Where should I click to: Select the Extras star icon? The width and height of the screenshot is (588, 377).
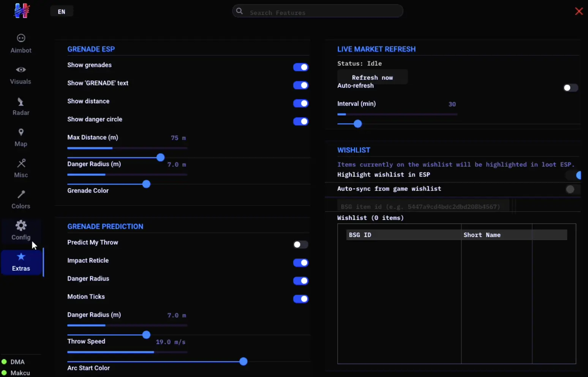click(x=21, y=257)
